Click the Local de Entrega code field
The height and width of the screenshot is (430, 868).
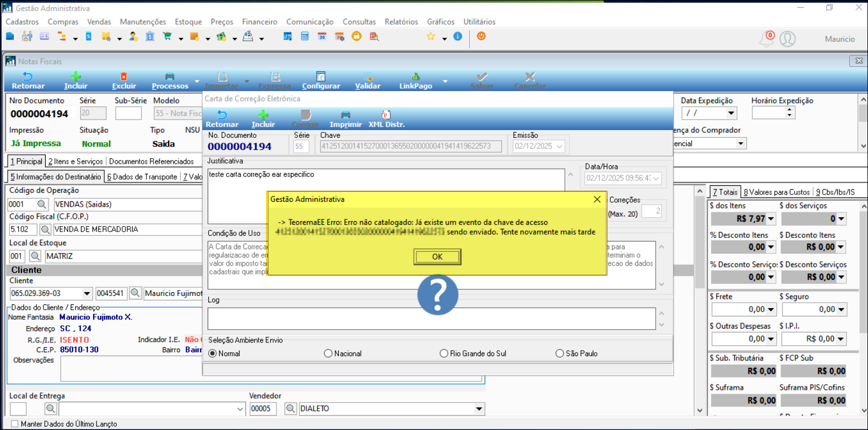[18, 409]
